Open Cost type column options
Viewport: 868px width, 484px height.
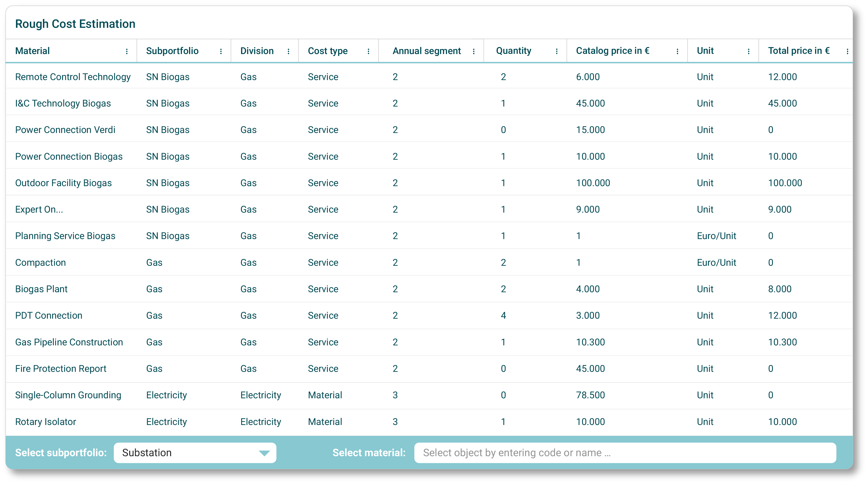pyautogui.click(x=368, y=51)
